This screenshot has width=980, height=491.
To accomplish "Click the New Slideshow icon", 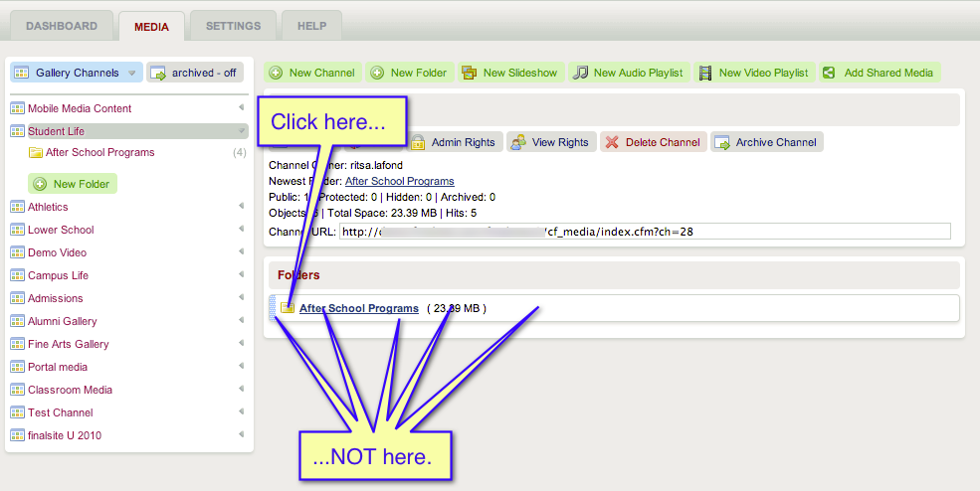I will (x=471, y=73).
